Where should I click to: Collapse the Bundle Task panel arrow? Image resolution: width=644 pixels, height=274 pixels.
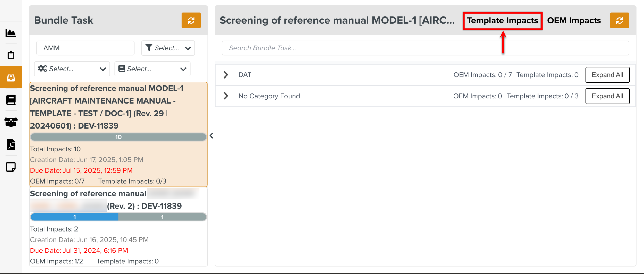click(211, 136)
